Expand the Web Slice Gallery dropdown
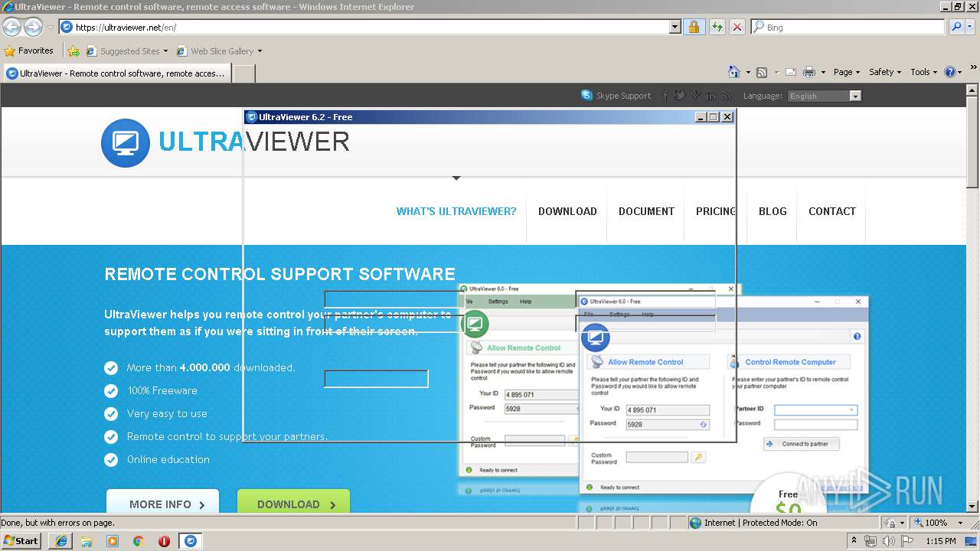Screen dimensions: 980x551 pyautogui.click(x=260, y=51)
